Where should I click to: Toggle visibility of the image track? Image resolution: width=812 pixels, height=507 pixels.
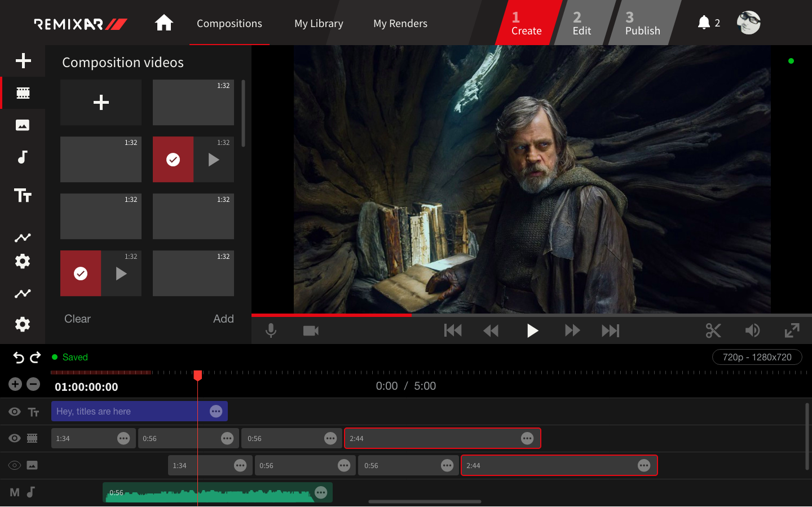point(15,465)
